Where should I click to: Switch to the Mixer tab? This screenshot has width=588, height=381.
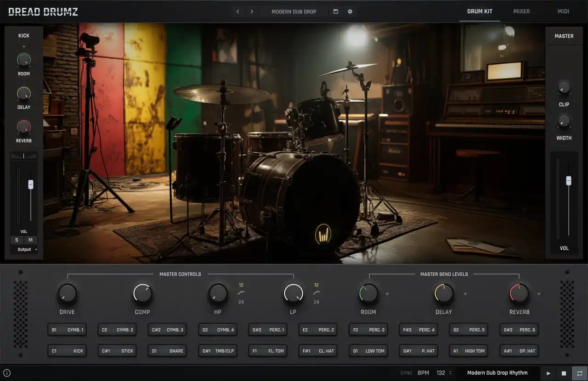coord(521,11)
